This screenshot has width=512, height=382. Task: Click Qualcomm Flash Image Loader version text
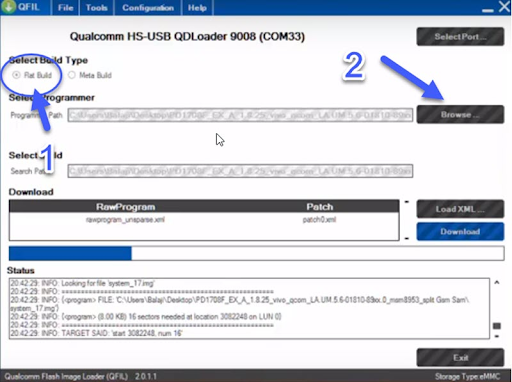click(80, 376)
